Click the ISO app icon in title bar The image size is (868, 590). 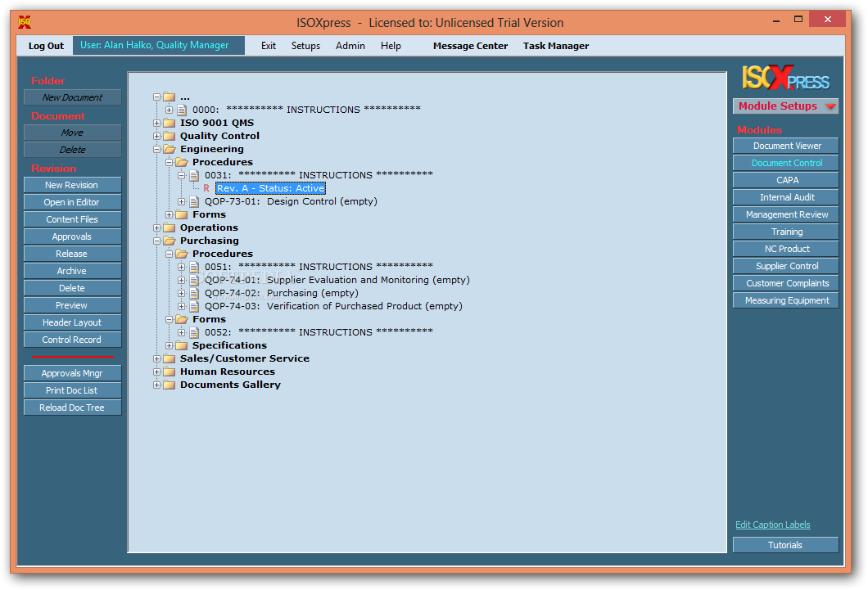(25, 22)
